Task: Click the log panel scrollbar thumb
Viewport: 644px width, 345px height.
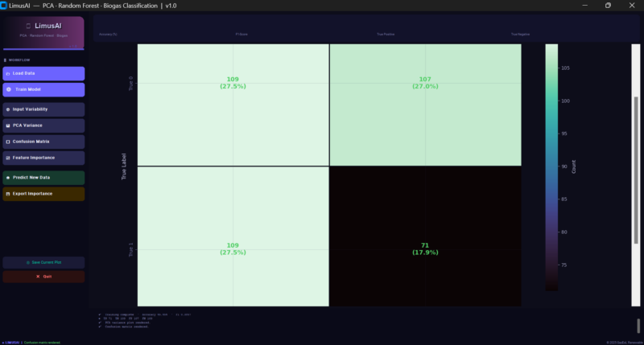Action: pos(638,326)
